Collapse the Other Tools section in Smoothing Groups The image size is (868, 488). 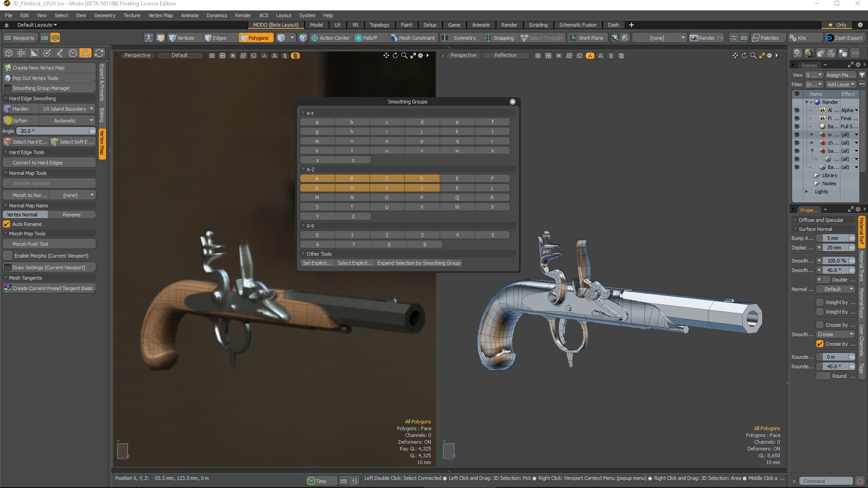coord(303,254)
